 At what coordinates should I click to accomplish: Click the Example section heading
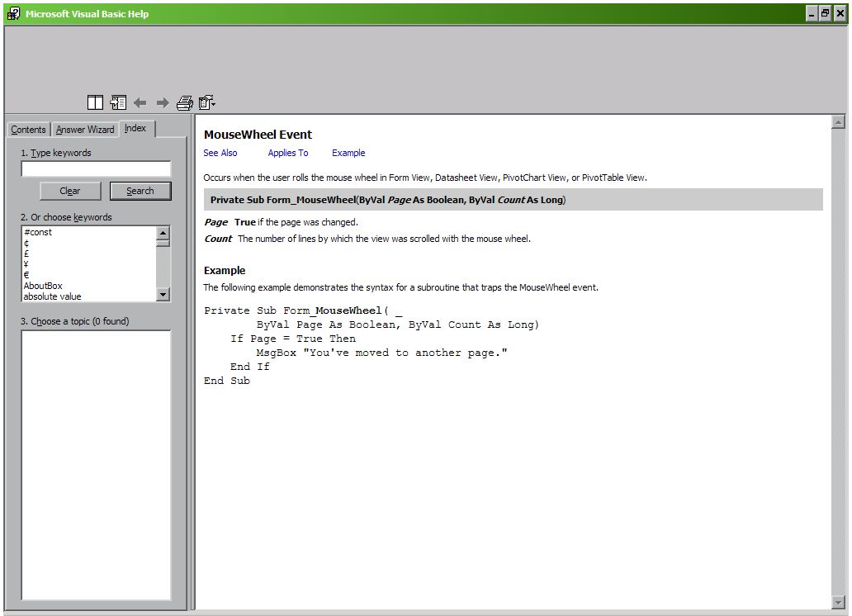coord(225,270)
